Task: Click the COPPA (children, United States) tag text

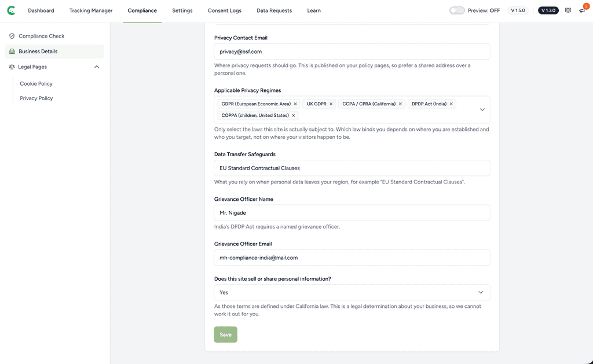Action: pos(255,115)
